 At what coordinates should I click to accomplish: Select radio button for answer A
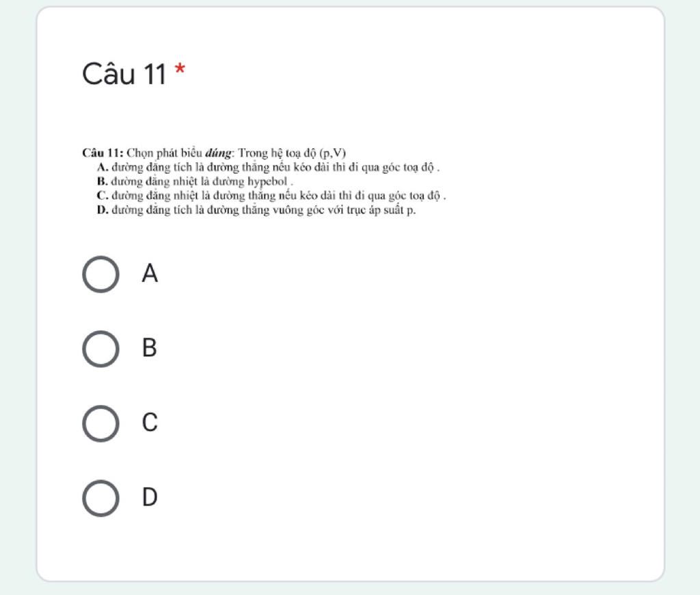(101, 274)
